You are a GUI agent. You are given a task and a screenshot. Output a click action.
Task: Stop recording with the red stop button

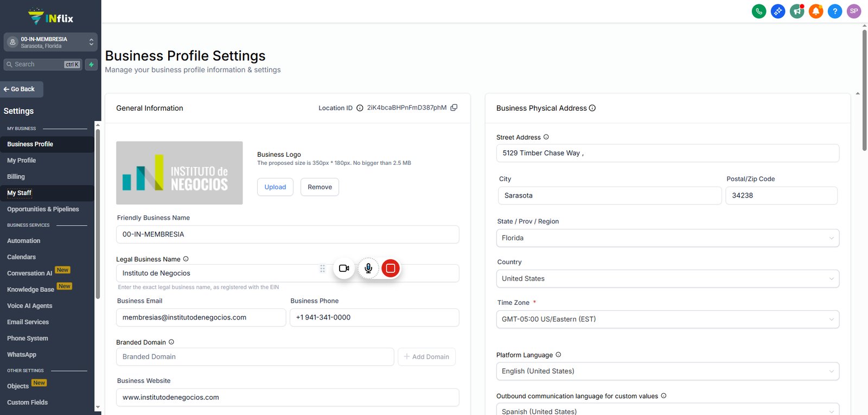click(391, 268)
